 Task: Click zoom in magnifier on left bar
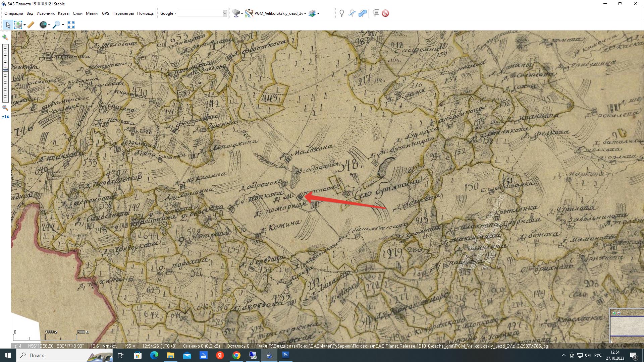click(x=5, y=38)
